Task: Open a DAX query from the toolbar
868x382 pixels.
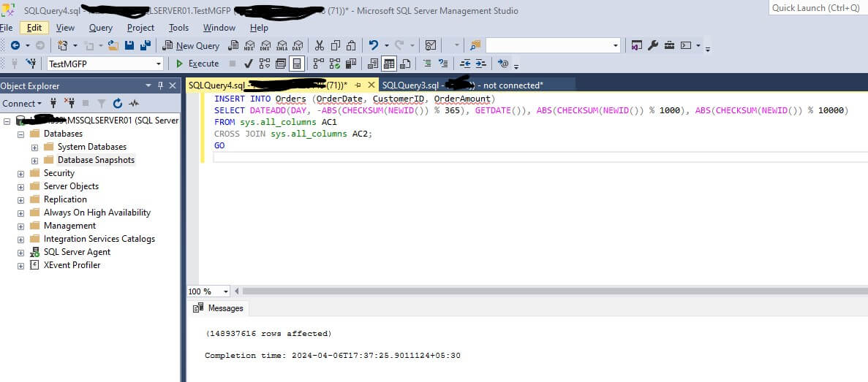Action: 298,46
